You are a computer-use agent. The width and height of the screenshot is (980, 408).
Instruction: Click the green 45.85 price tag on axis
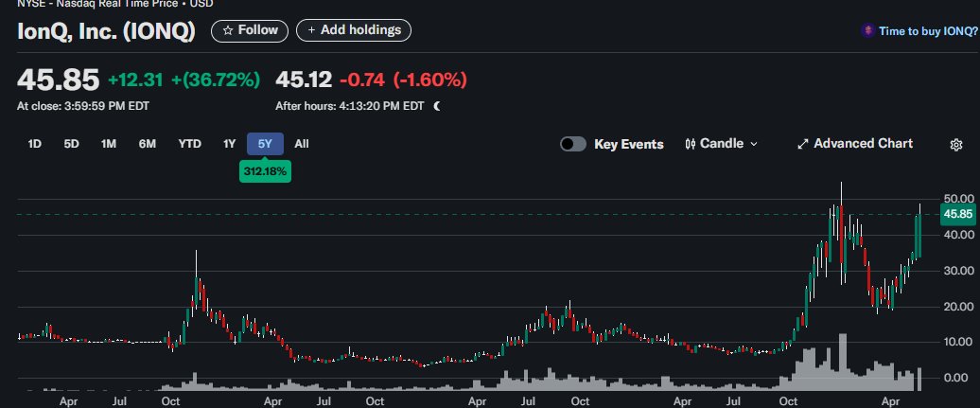tap(957, 215)
